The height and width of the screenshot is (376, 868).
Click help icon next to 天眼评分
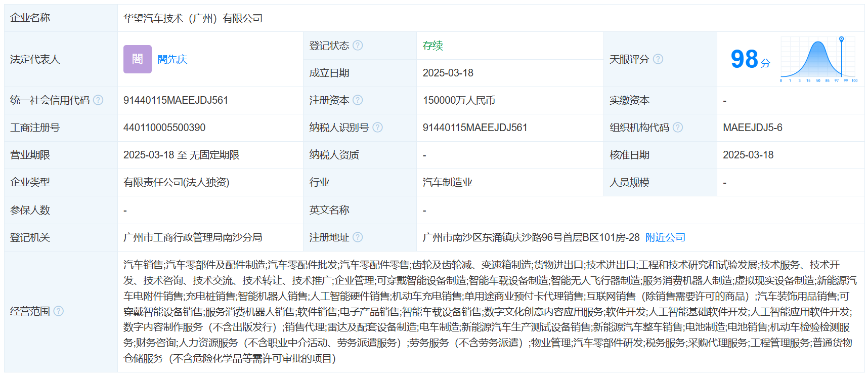point(658,59)
